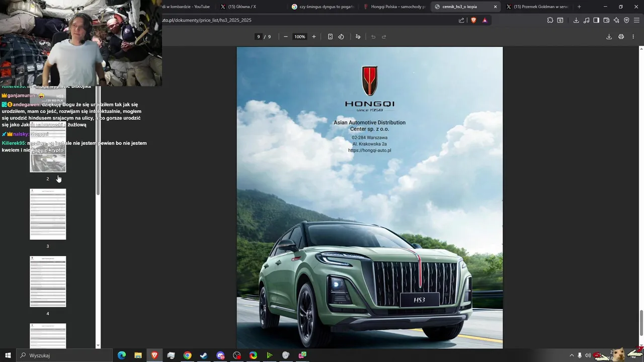The height and width of the screenshot is (362, 644).
Task: Open Steam from the taskbar
Action: (x=204, y=355)
